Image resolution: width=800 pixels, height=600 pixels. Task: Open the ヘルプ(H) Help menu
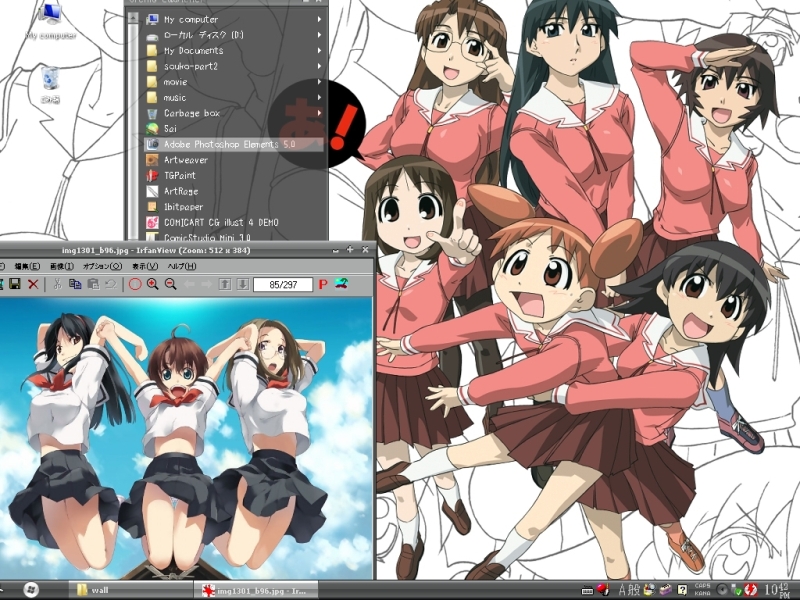(182, 266)
